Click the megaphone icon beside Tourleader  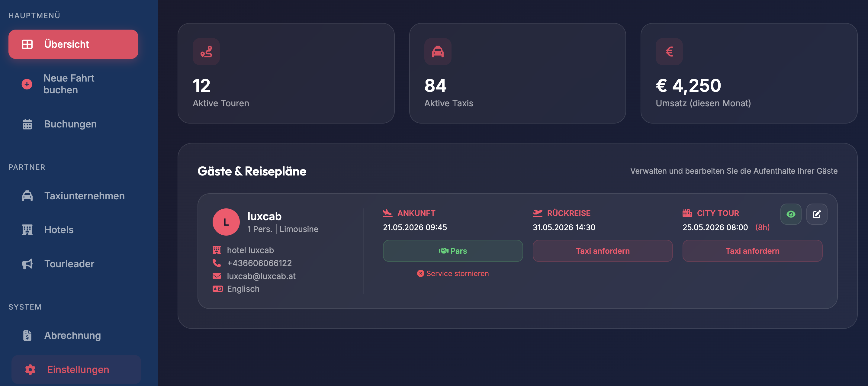tap(27, 264)
